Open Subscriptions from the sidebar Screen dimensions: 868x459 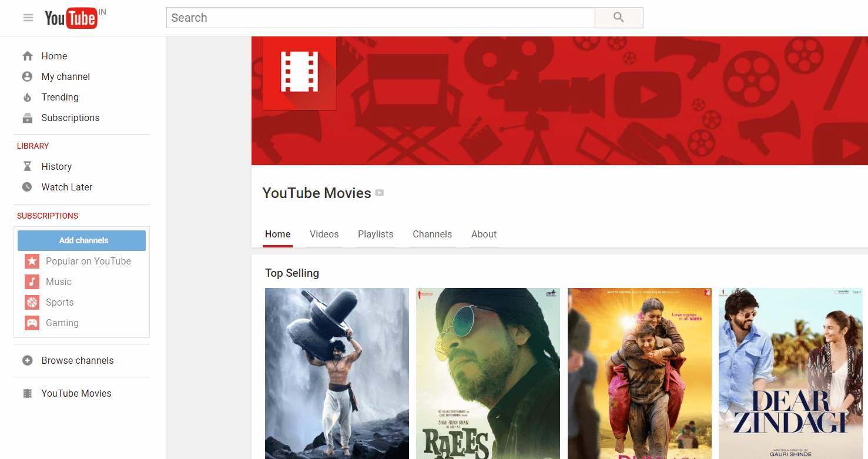(70, 118)
